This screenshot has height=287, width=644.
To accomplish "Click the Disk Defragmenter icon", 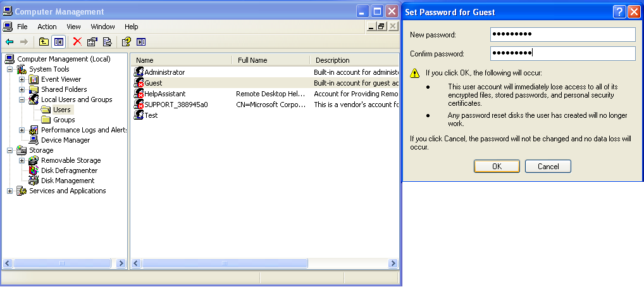I will pyautogui.click(x=34, y=170).
